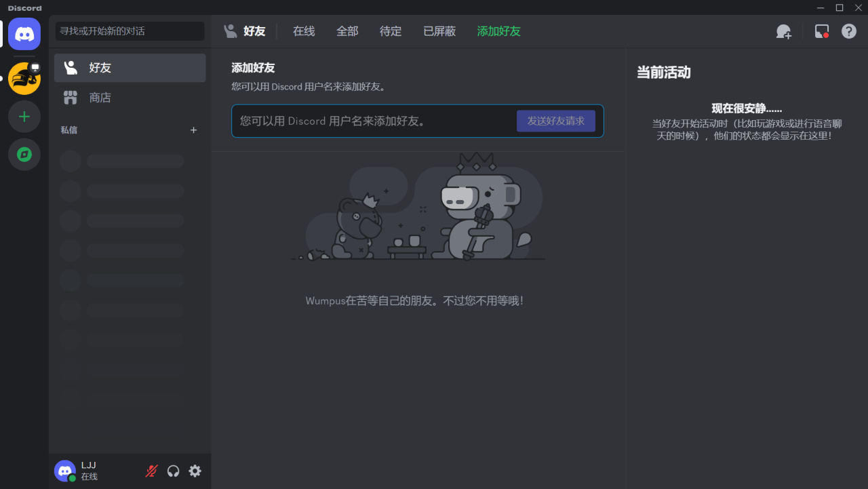Image resolution: width=868 pixels, height=489 pixels.
Task: Open 商店 in the sidebar
Action: [x=130, y=98]
